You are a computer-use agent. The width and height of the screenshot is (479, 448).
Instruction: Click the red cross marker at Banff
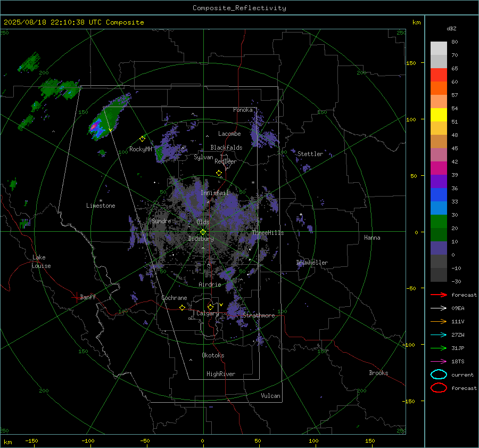tap(76, 297)
